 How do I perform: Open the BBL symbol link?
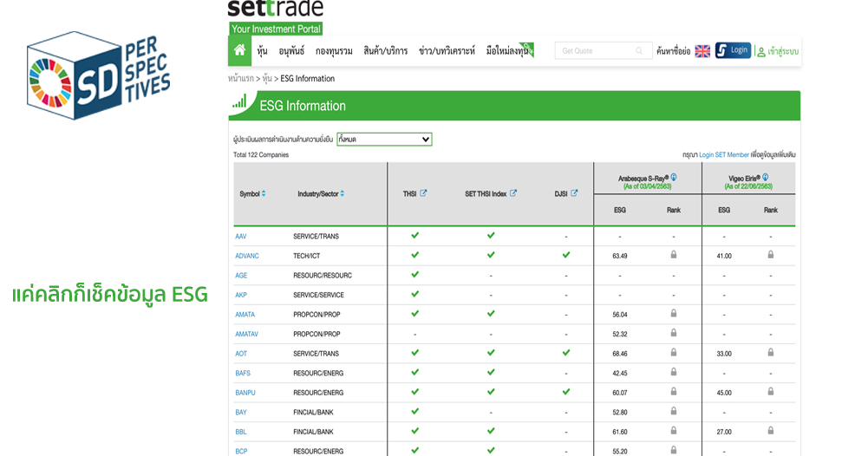[x=241, y=432]
